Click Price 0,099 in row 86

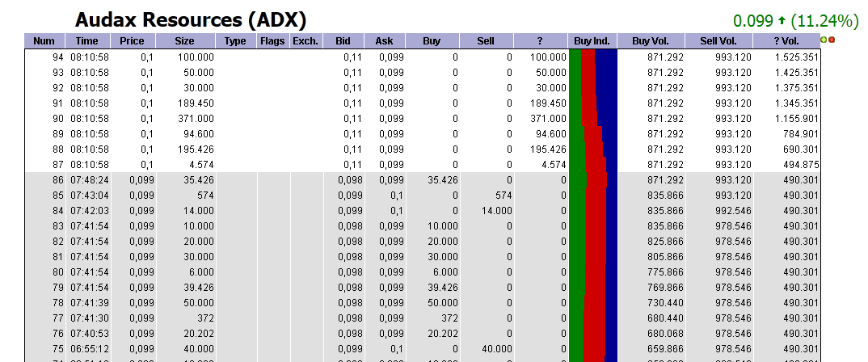(142, 180)
